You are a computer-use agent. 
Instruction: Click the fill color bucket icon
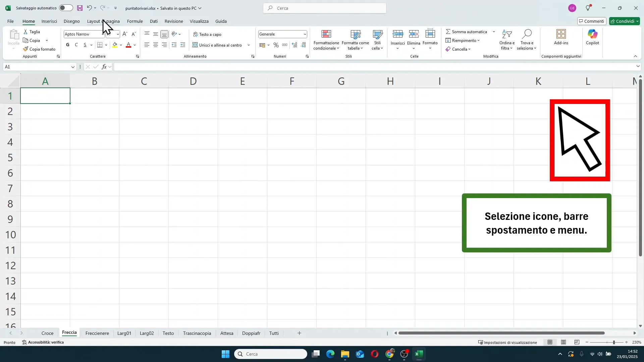click(115, 45)
